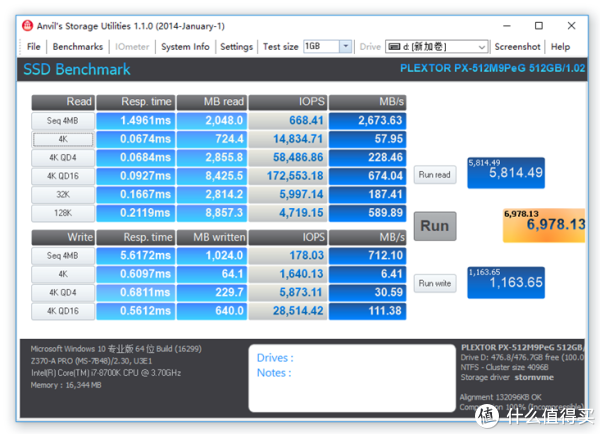
Task: Click the 1GB test size field
Action: pyautogui.click(x=321, y=46)
